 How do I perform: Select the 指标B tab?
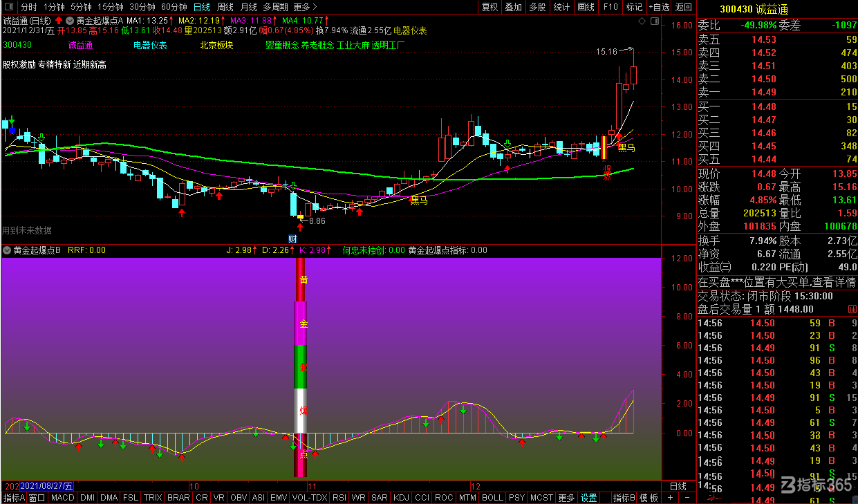(624, 498)
